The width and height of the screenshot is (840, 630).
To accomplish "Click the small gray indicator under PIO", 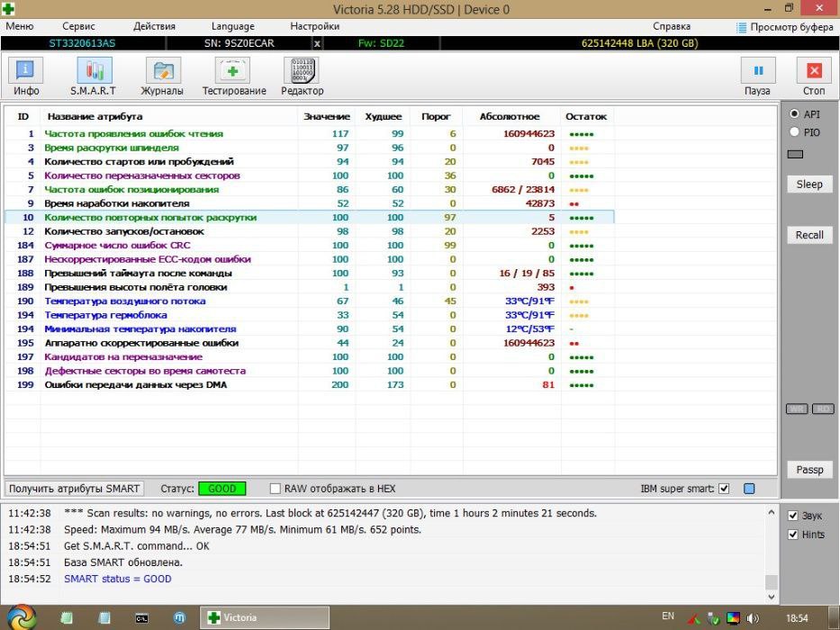I will (795, 154).
